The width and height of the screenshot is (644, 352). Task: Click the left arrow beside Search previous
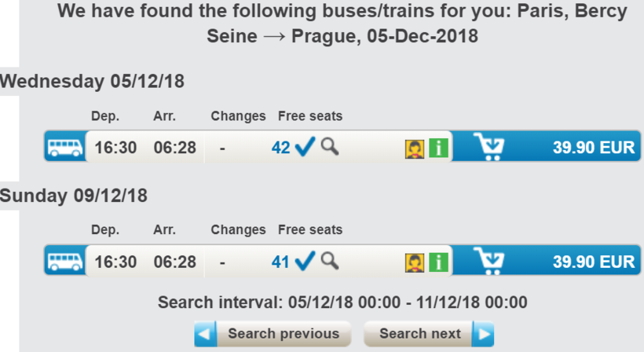pyautogui.click(x=206, y=335)
